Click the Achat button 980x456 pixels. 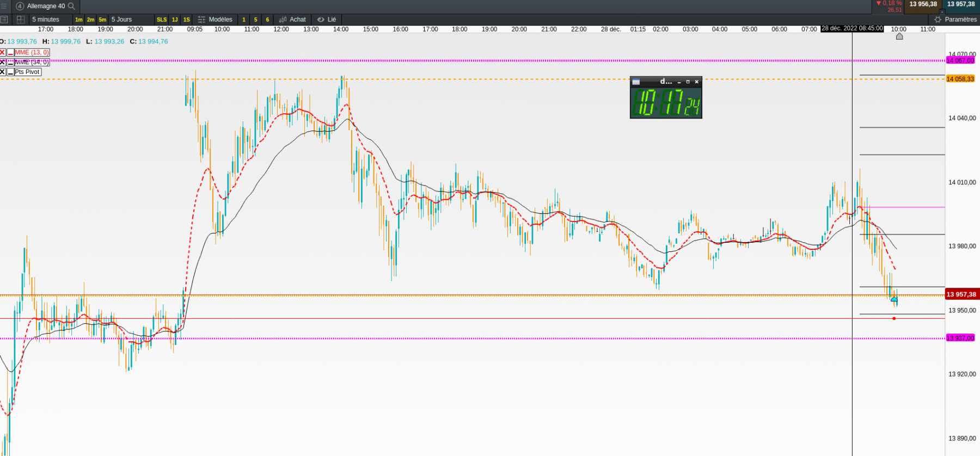click(x=293, y=20)
